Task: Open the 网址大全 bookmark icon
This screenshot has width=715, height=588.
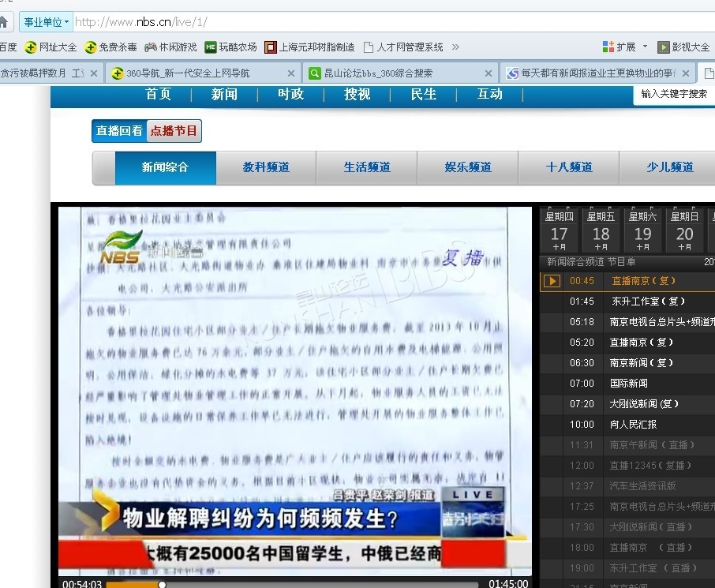Action: [31, 47]
